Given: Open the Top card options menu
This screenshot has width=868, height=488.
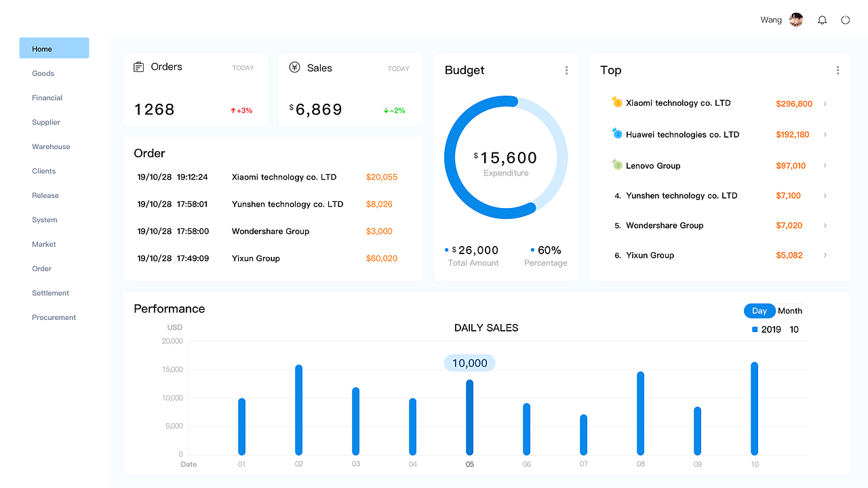Looking at the screenshot, I should (x=837, y=70).
